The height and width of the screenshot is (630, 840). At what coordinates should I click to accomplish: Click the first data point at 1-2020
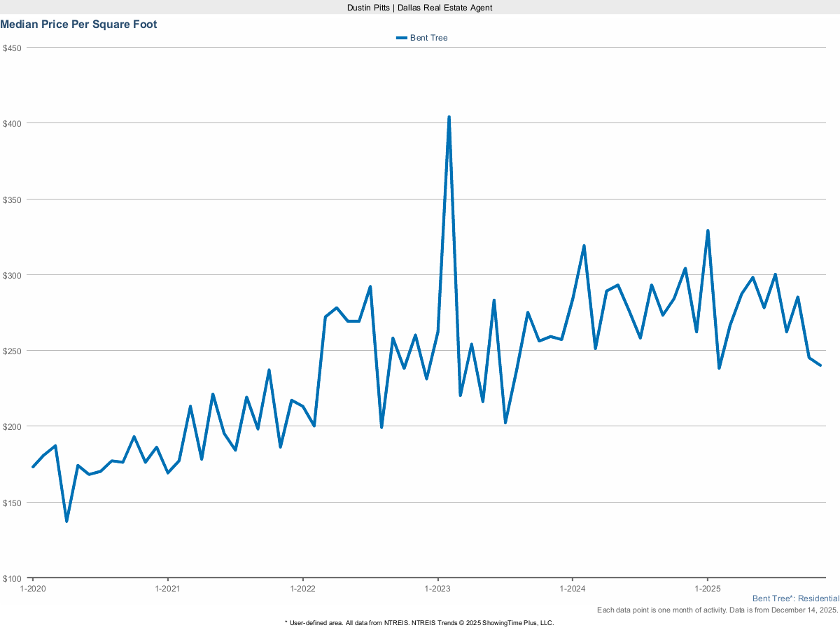click(x=33, y=467)
